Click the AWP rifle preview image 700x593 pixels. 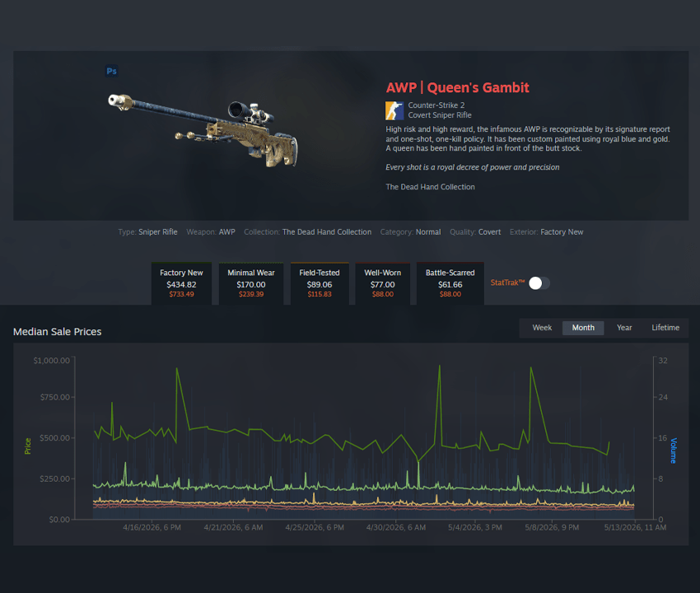[x=203, y=129]
